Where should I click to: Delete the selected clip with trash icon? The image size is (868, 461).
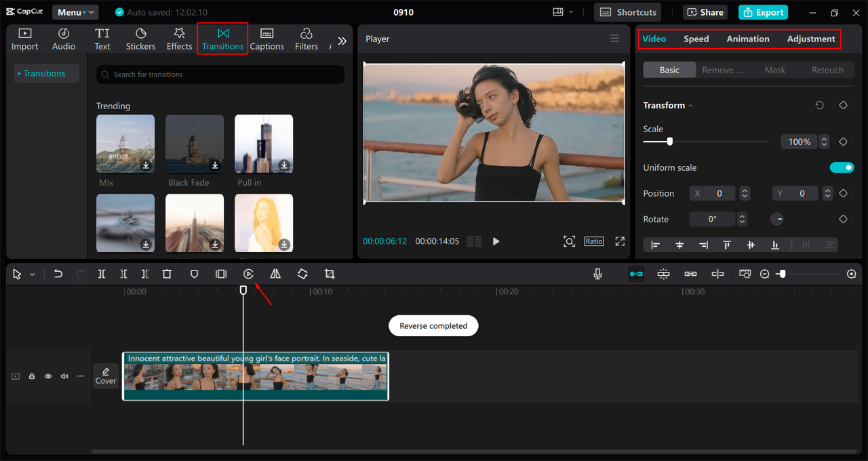167,274
